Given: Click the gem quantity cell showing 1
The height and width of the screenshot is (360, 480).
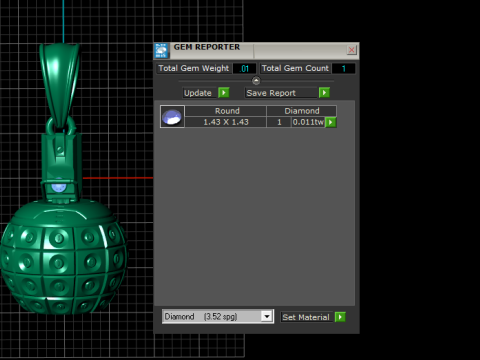Looking at the screenshot, I should click(x=279, y=122).
